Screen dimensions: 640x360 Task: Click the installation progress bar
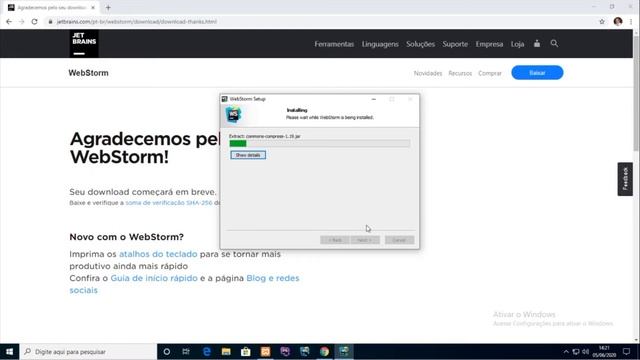click(320, 143)
